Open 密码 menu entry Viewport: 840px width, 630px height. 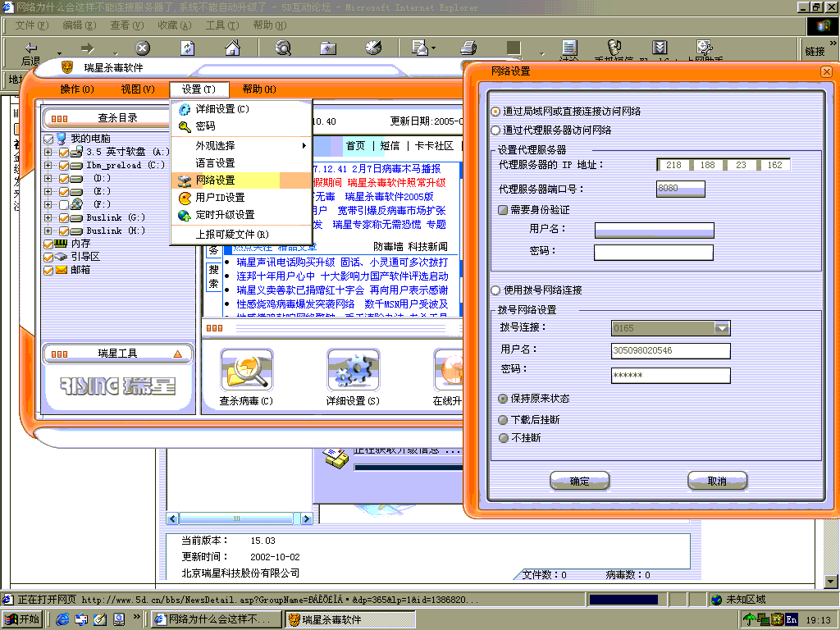pos(241,126)
